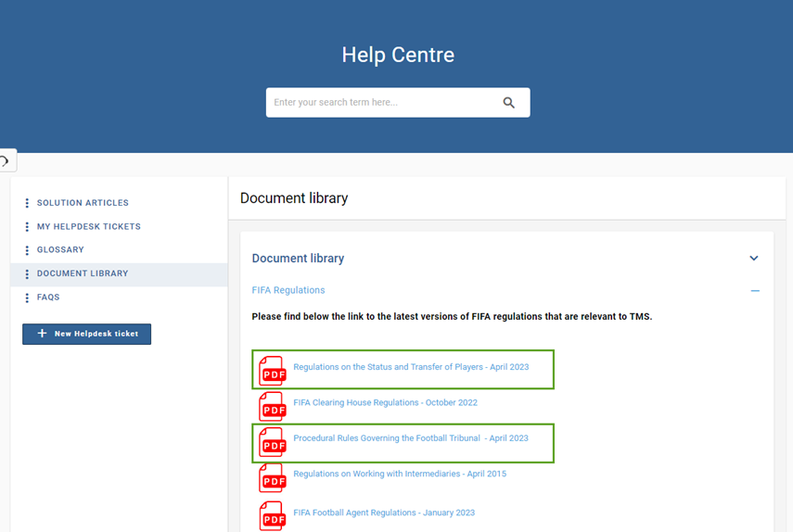Go to the Glossary page

click(60, 249)
